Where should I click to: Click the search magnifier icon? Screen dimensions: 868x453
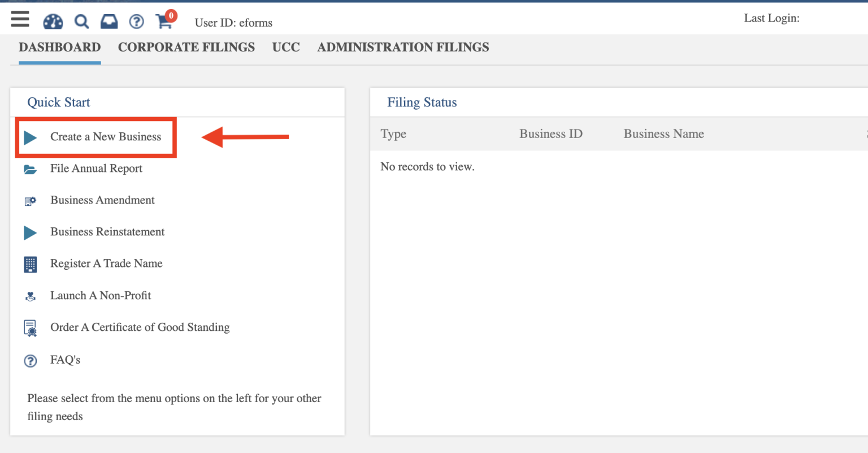point(82,22)
